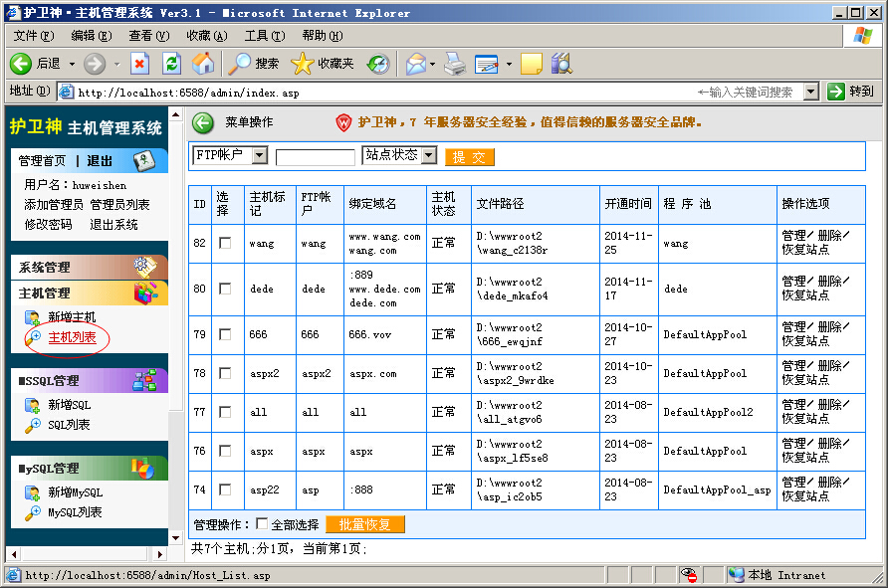Open the History icon in toolbar

coord(378,64)
